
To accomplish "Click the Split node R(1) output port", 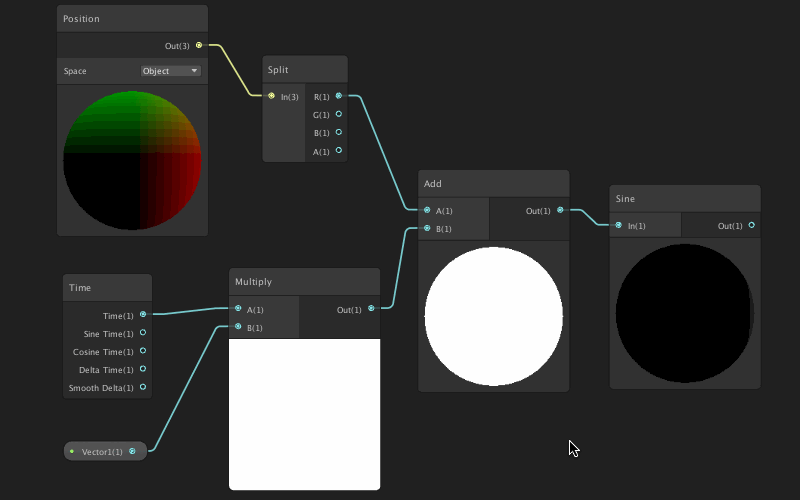I will click(339, 96).
